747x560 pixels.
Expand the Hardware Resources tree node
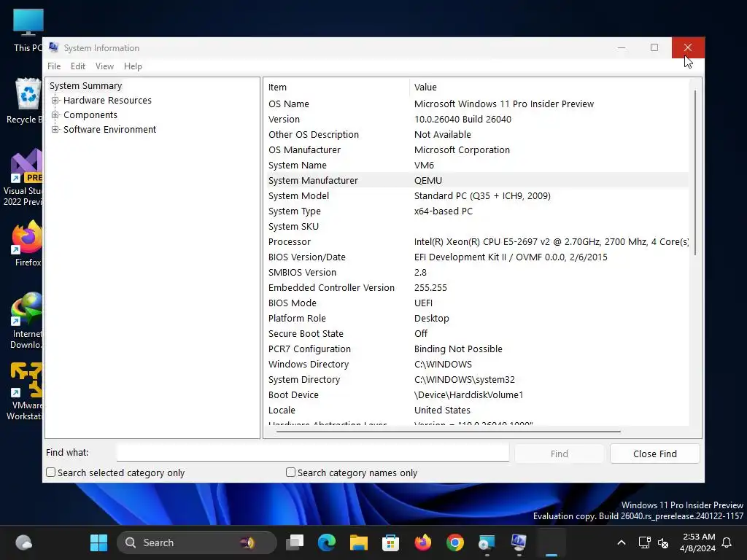click(x=55, y=101)
